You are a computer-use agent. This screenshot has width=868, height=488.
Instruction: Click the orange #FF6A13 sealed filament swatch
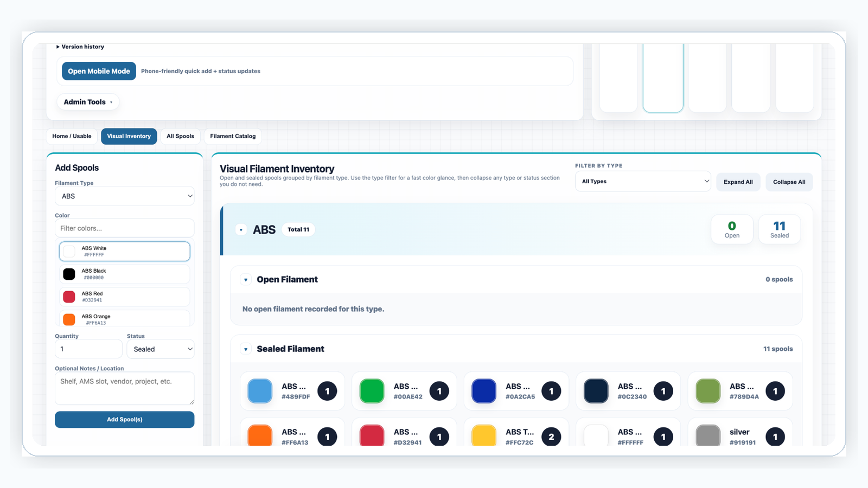(260, 435)
